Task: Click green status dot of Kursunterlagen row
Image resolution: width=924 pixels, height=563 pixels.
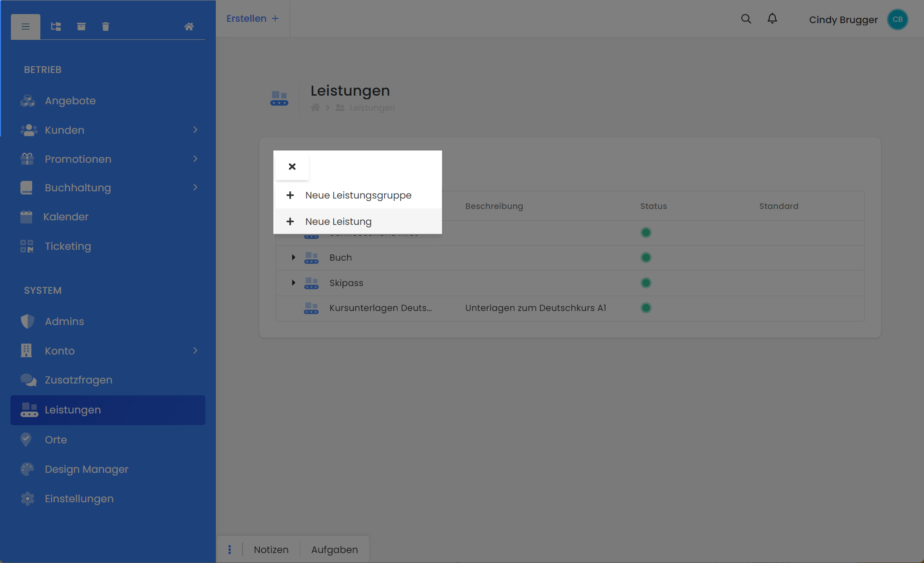Action: pos(646,308)
